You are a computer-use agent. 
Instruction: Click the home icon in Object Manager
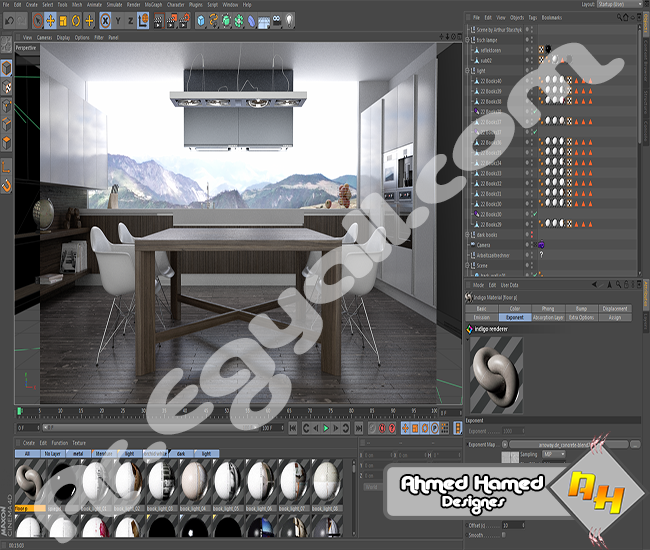point(626,17)
